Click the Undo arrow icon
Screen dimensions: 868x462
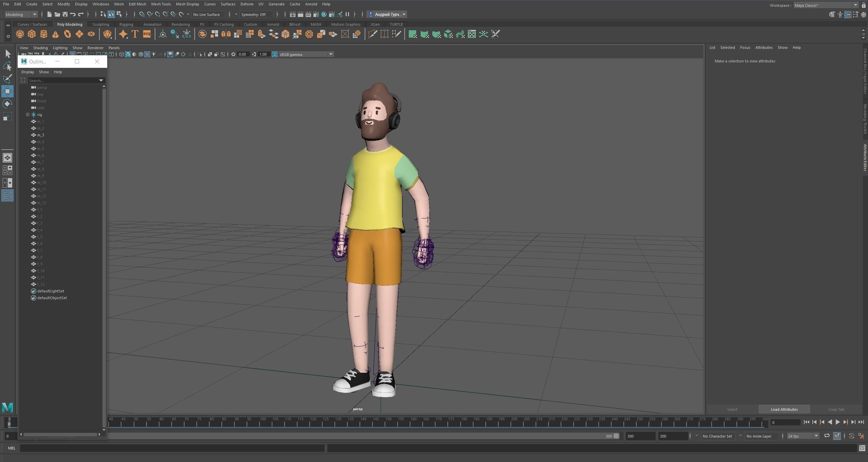pyautogui.click(x=73, y=14)
